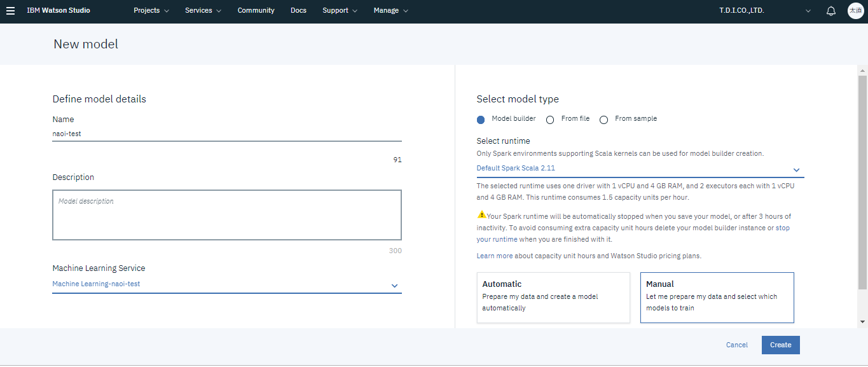This screenshot has height=367, width=868.
Task: Click the Model description text area
Action: pyautogui.click(x=226, y=215)
